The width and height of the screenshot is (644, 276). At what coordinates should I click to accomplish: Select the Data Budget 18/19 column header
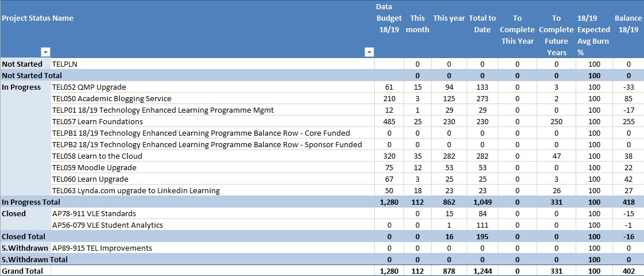coord(389,24)
